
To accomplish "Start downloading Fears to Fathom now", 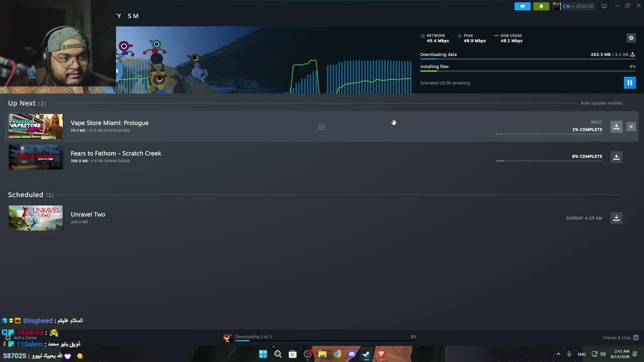I will pyautogui.click(x=616, y=157).
